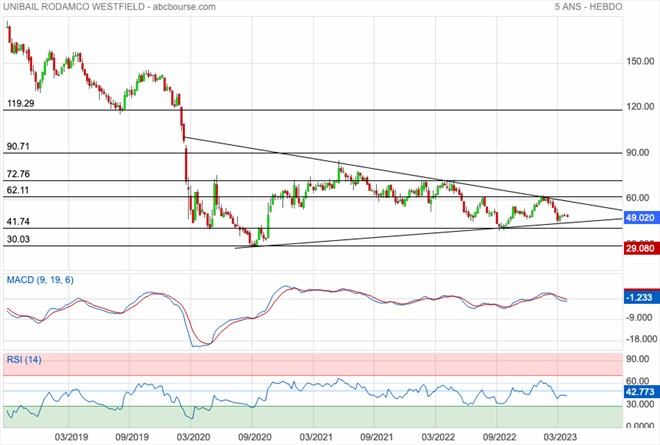Select the 41.74 horizontal level label

tap(18, 221)
